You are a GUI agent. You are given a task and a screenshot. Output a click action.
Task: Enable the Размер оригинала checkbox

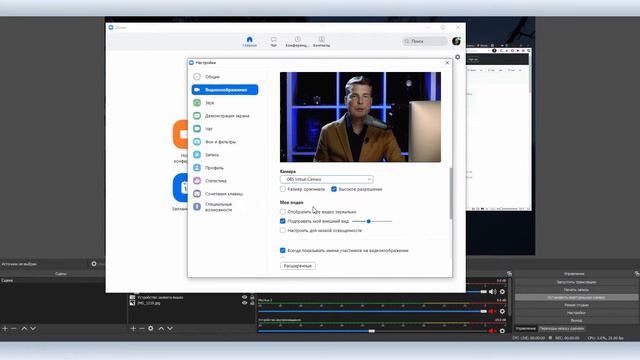pos(283,189)
